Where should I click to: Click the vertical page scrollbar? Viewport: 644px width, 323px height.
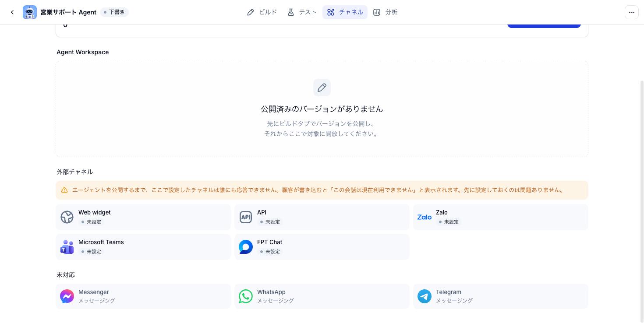click(642, 201)
